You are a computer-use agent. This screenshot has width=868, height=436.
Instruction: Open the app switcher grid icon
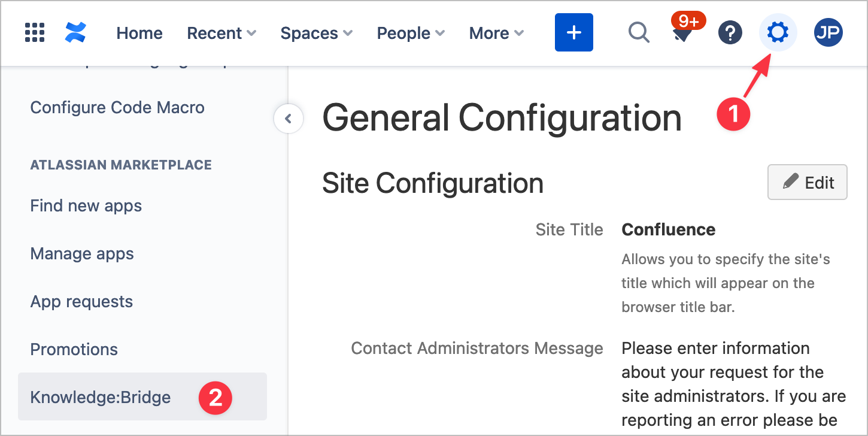[35, 32]
